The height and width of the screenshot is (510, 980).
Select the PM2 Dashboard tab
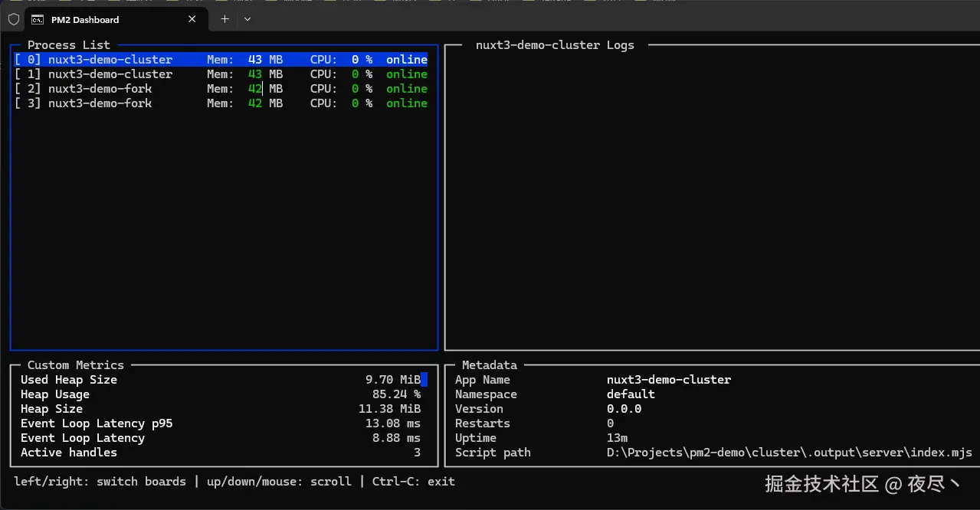click(116, 19)
